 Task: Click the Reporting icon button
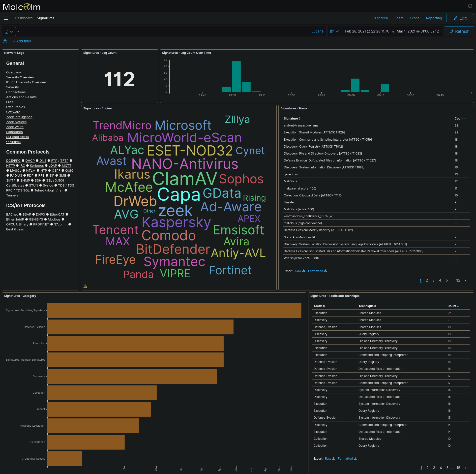tap(433, 18)
